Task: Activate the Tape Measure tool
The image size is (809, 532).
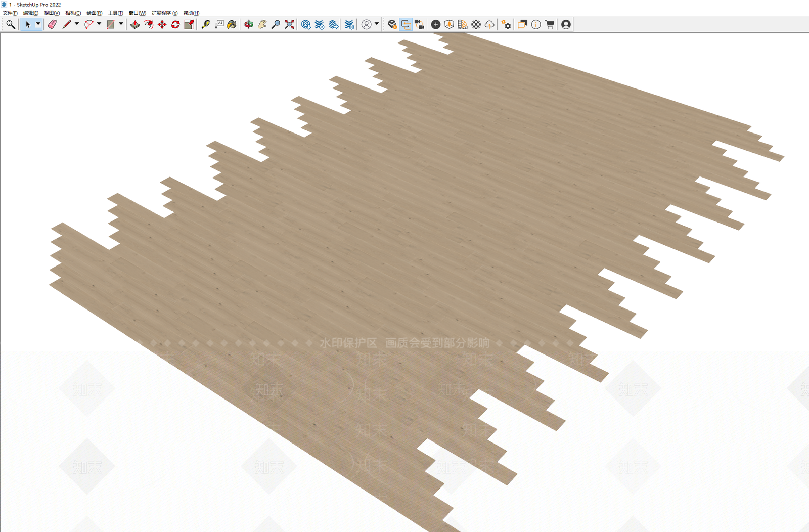Action: pos(205,24)
